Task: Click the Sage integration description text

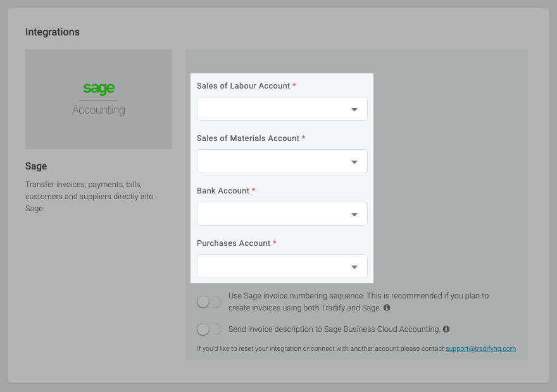Action: (x=89, y=196)
